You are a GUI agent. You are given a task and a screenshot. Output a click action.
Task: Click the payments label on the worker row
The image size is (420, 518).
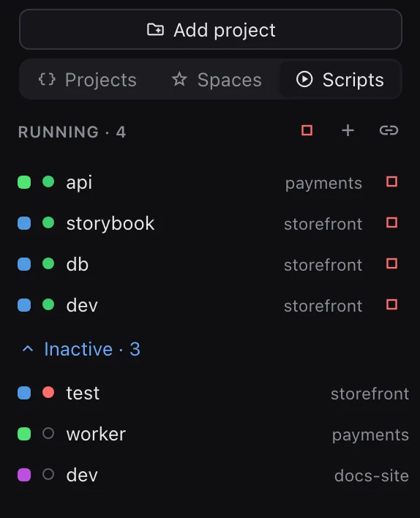point(370,435)
